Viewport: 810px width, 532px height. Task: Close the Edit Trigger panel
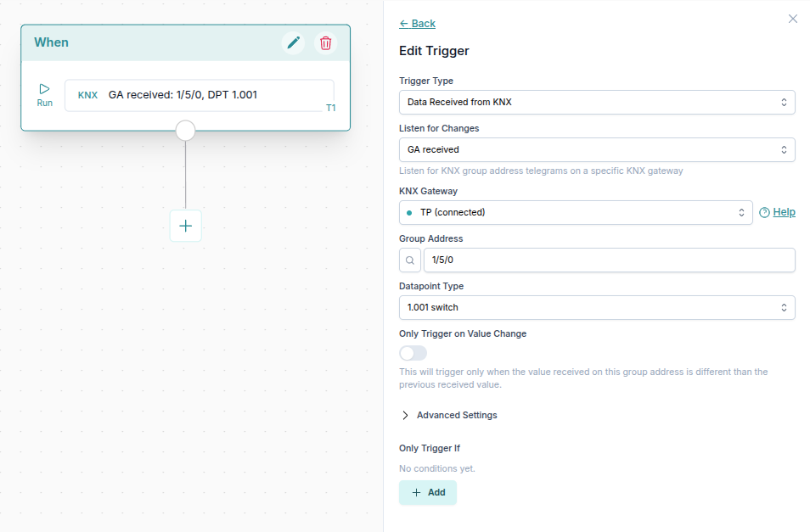(793, 19)
